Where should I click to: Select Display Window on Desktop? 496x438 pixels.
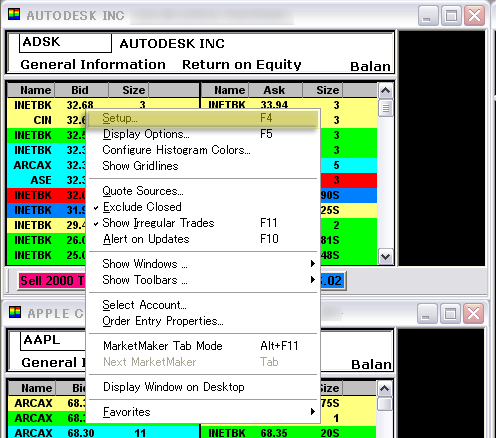click(x=203, y=387)
